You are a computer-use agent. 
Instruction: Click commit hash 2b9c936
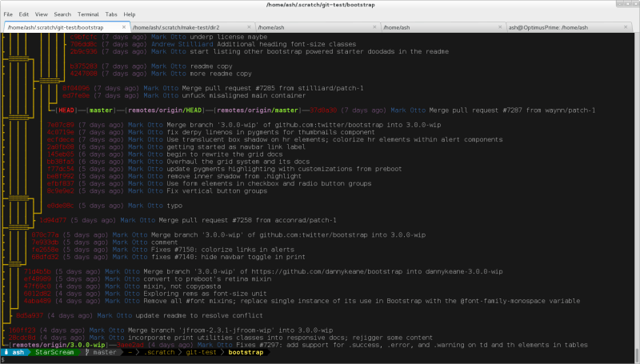coord(84,51)
